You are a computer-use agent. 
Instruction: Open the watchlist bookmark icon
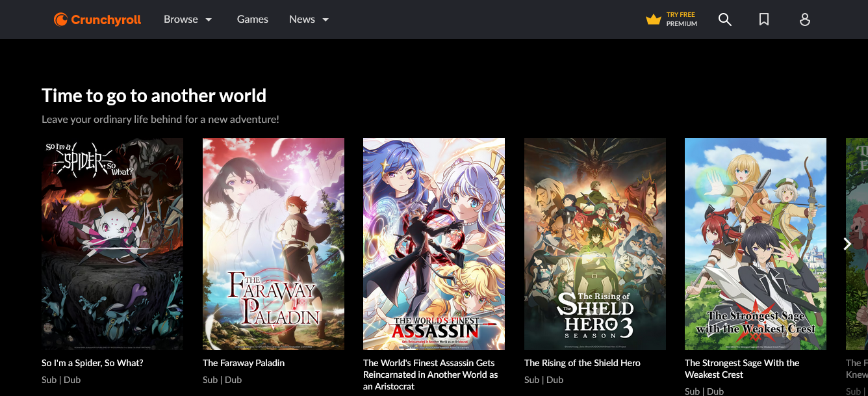point(764,20)
